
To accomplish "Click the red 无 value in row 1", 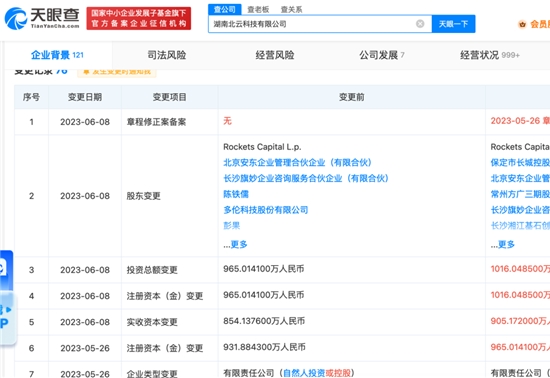I will (227, 121).
